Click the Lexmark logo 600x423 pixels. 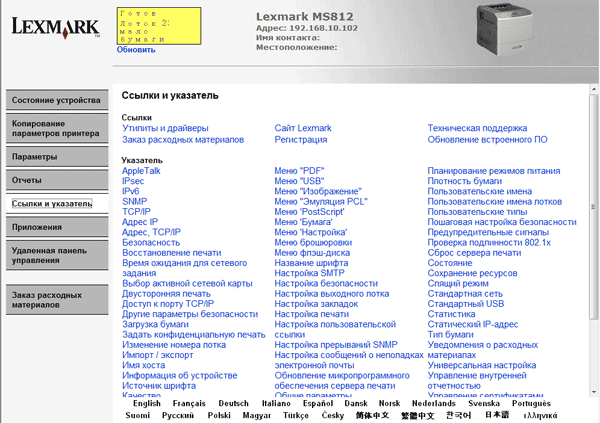pyautogui.click(x=56, y=28)
